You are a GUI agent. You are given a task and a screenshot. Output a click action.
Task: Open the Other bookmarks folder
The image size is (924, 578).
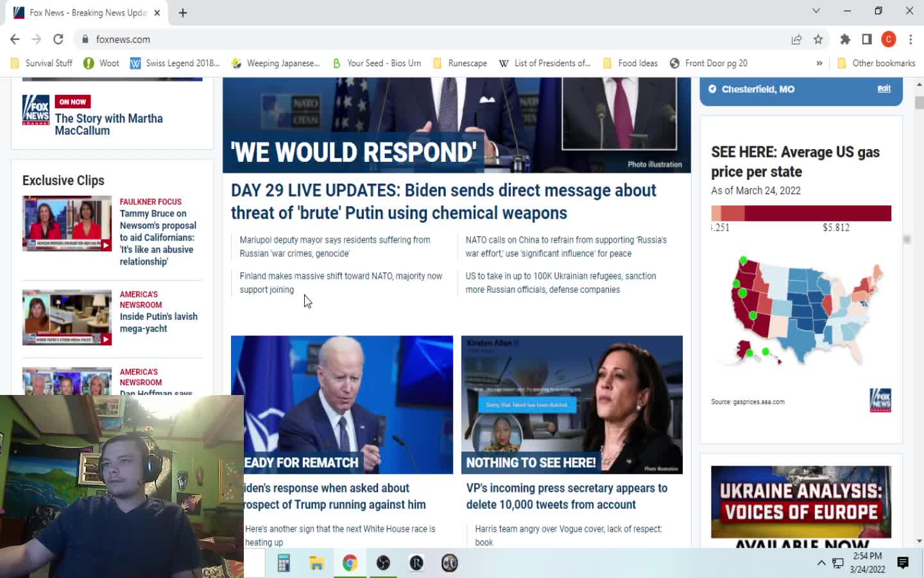point(876,63)
